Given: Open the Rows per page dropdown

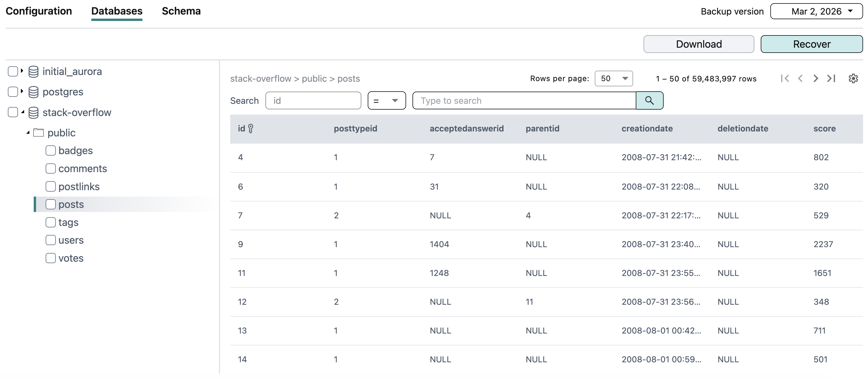Looking at the screenshot, I should pos(613,79).
